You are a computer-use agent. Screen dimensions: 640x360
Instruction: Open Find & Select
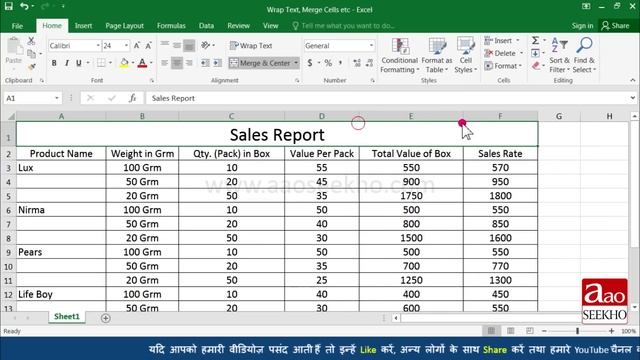584,55
